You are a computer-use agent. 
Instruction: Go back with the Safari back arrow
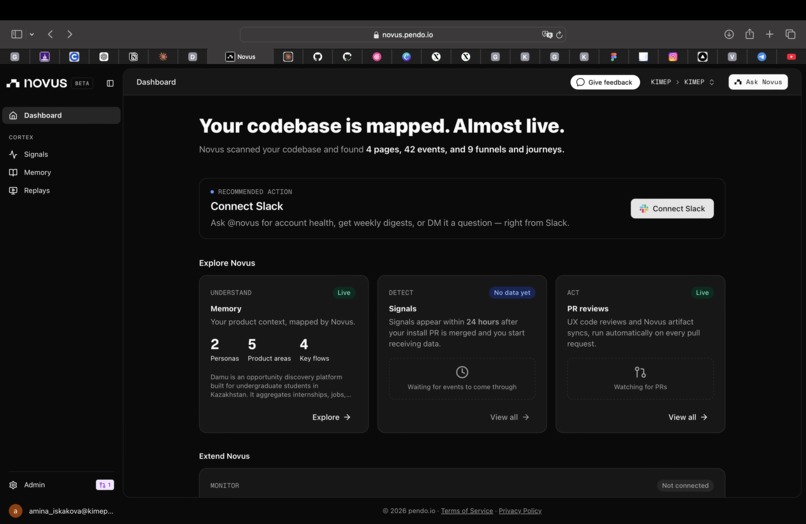pos(50,34)
